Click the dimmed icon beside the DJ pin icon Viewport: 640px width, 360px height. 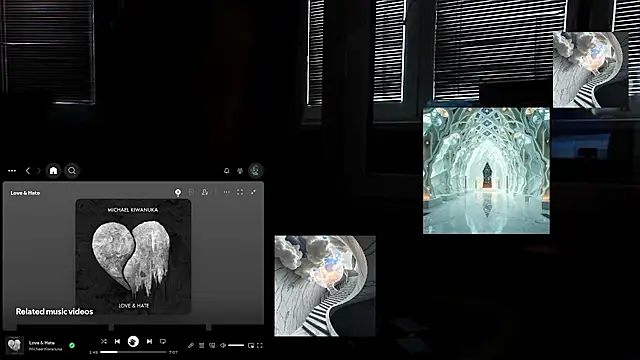tap(191, 192)
